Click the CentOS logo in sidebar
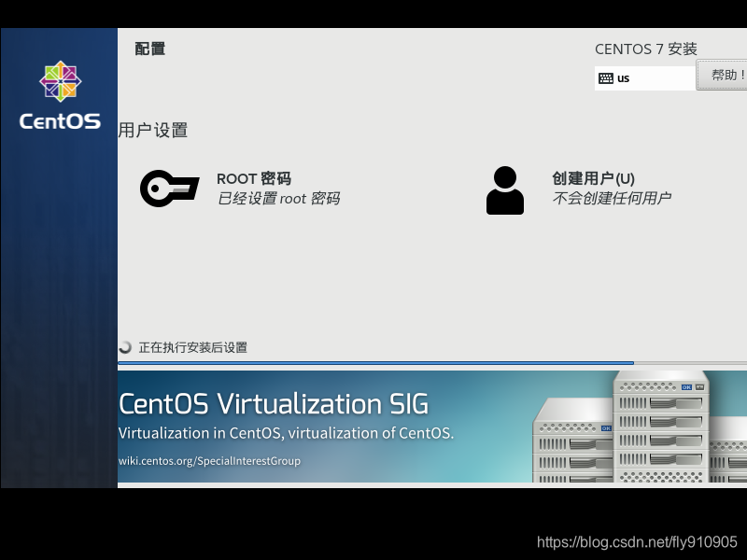 pyautogui.click(x=60, y=95)
